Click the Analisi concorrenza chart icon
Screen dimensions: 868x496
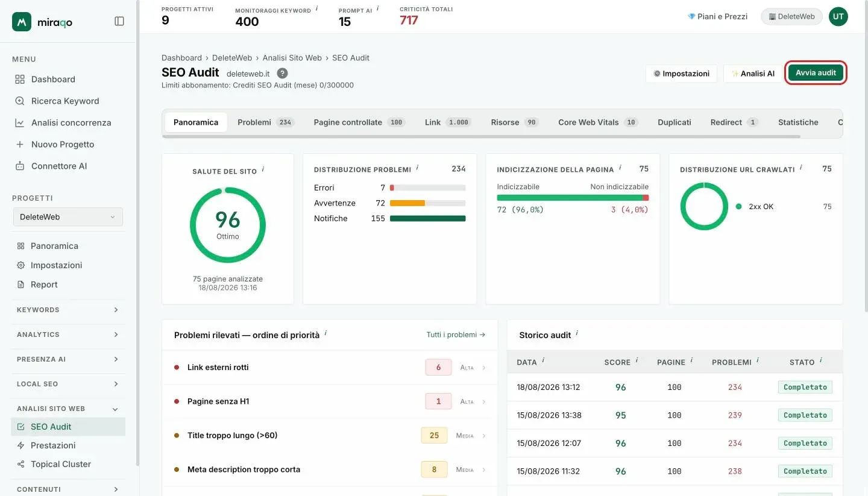pos(20,122)
